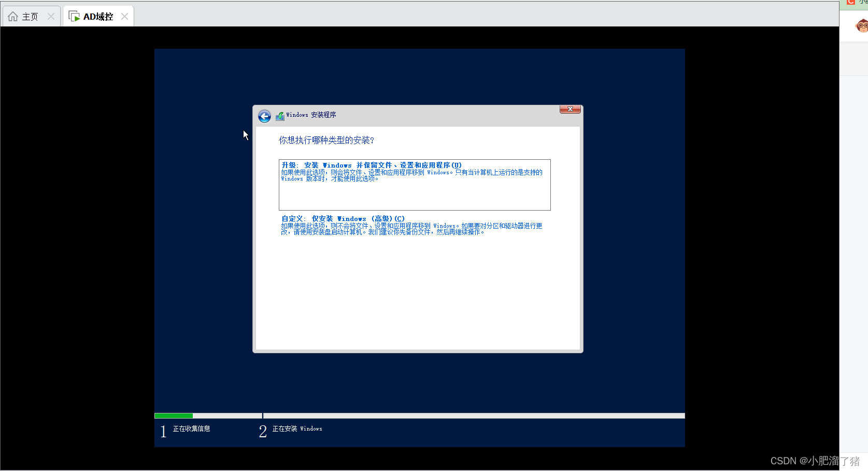Click the 'Windows 安装程序' title text

pos(311,115)
